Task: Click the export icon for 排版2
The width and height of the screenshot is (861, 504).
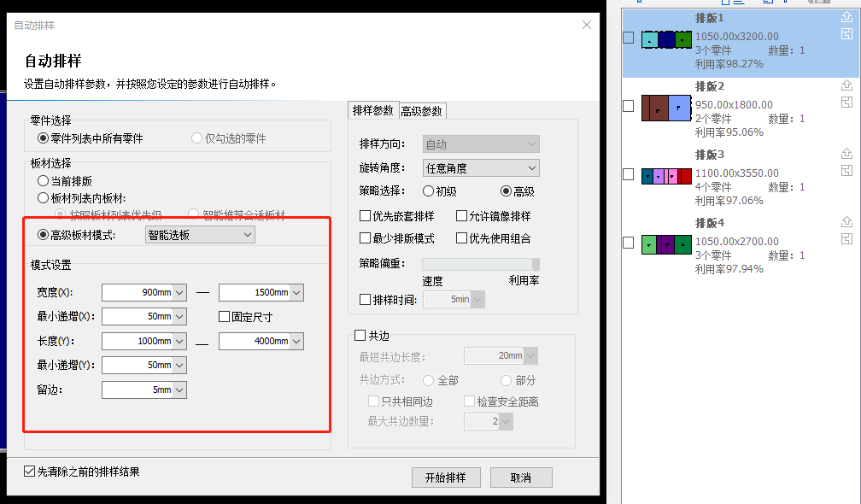Action: click(x=846, y=85)
